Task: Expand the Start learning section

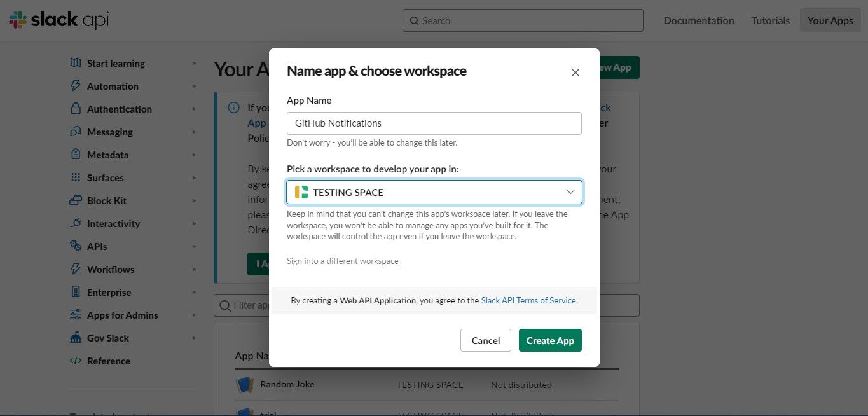Action: point(115,63)
